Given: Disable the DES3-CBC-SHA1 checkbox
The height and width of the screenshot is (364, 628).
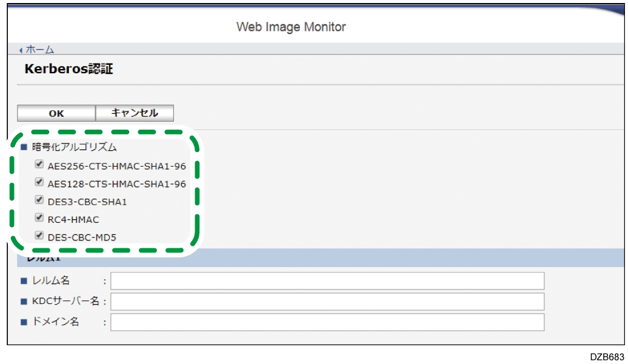Looking at the screenshot, I should click(x=39, y=199).
